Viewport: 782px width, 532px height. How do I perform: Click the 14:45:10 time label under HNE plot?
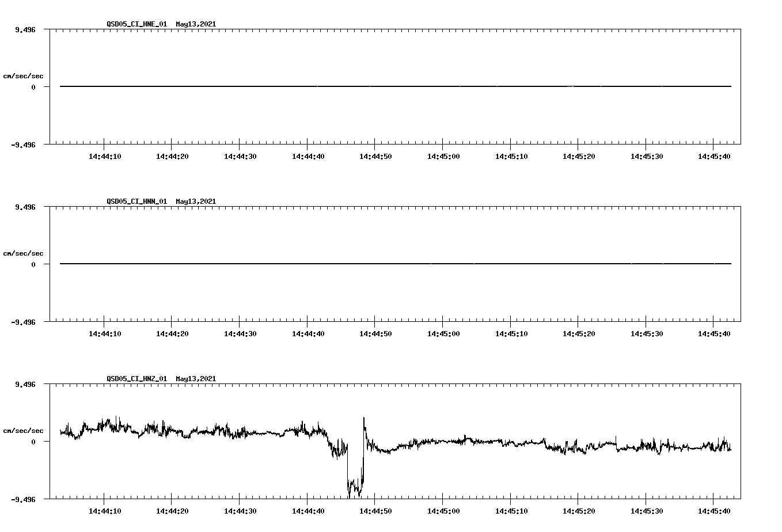point(511,157)
